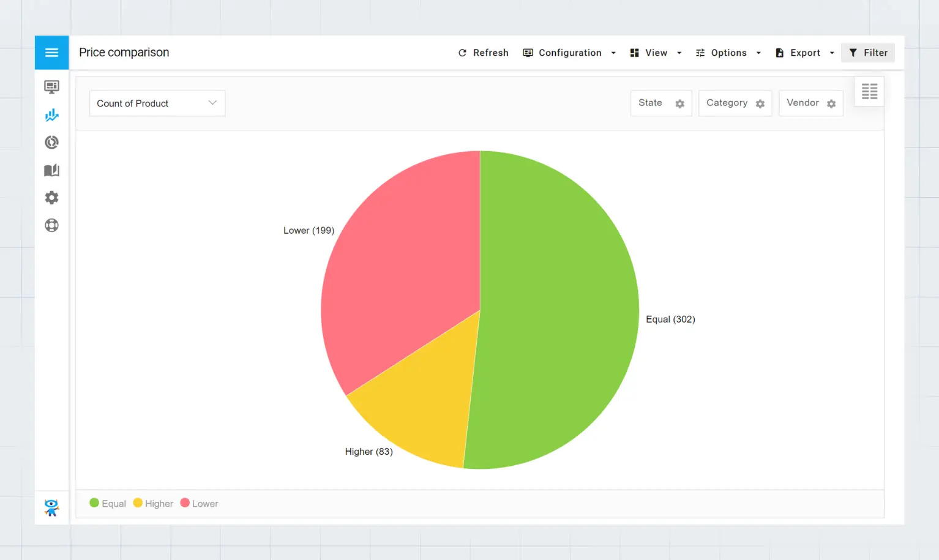The height and width of the screenshot is (560, 939).
Task: Open the book catalog sidebar icon
Action: (x=51, y=170)
